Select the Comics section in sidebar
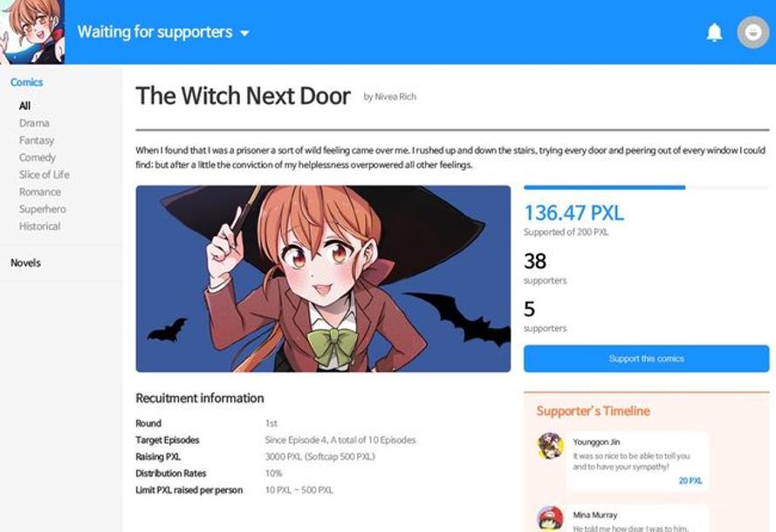Screen dimensions: 776x532 click(x=27, y=82)
